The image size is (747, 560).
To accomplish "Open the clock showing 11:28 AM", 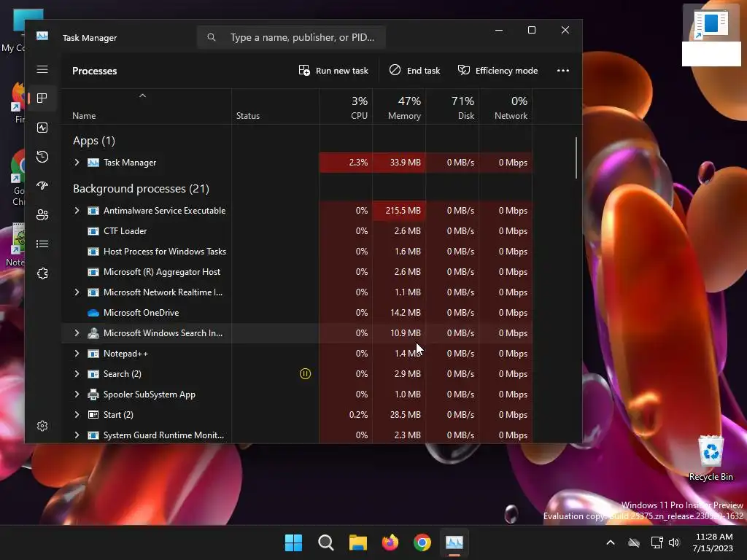I will point(713,542).
